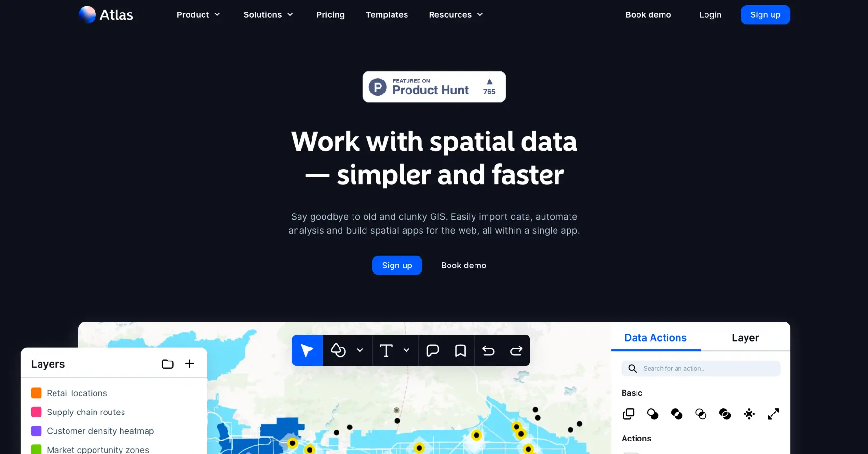The image size is (868, 454).
Task: Select the Retail locations layer
Action: (x=77, y=393)
